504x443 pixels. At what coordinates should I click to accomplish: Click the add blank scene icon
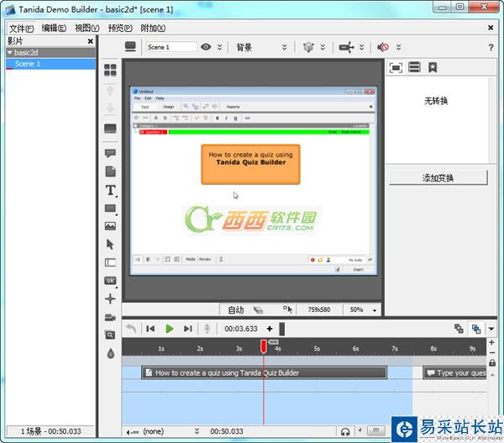tap(110, 129)
